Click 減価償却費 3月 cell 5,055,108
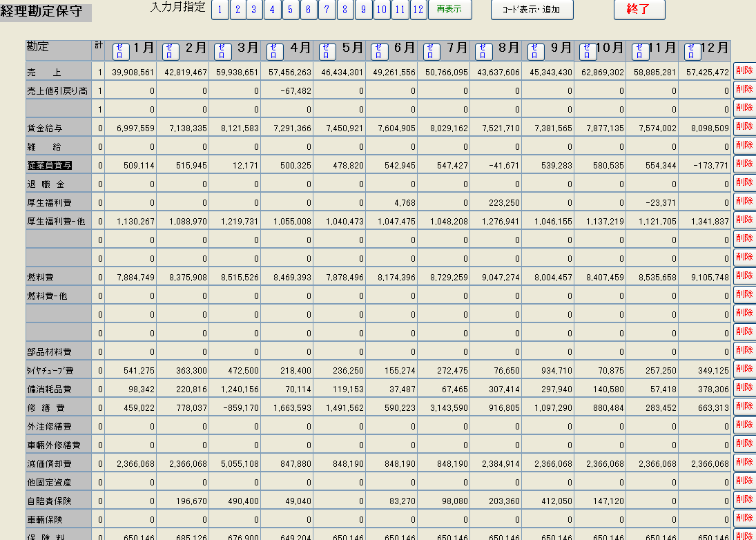Screen dimensions: 756x540 236,463
